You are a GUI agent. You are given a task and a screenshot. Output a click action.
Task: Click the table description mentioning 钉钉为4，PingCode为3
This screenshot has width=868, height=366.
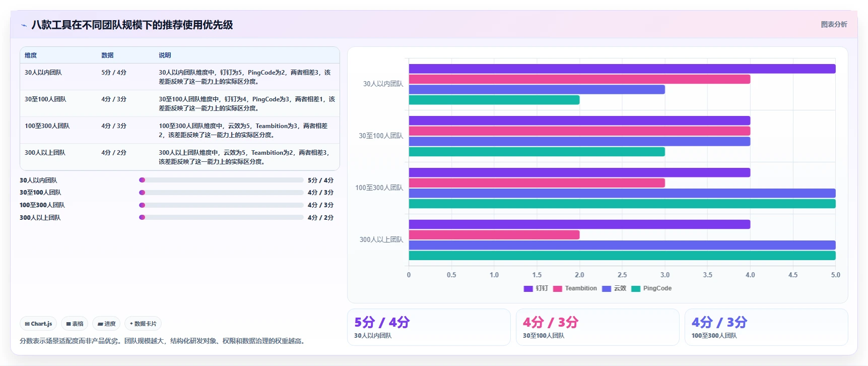(x=247, y=104)
